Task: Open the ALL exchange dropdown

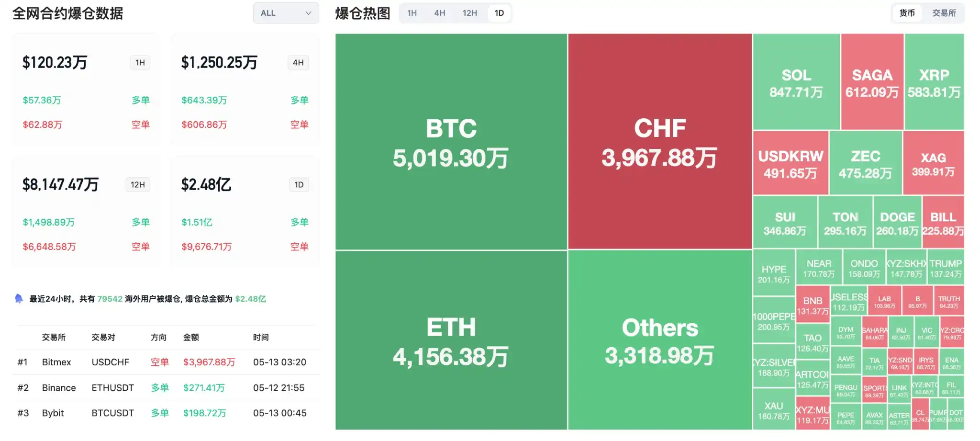Action: [286, 13]
